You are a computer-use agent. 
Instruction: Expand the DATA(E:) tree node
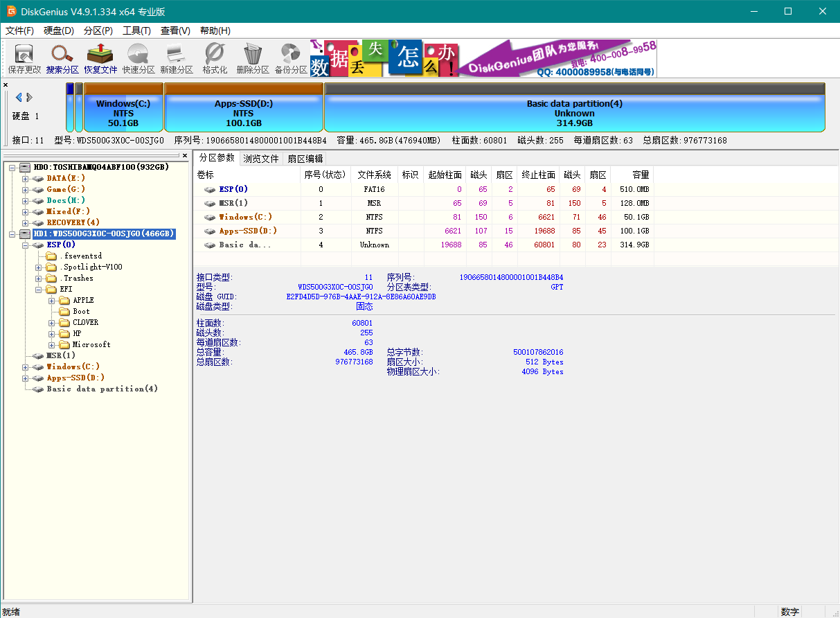pyautogui.click(x=26, y=178)
